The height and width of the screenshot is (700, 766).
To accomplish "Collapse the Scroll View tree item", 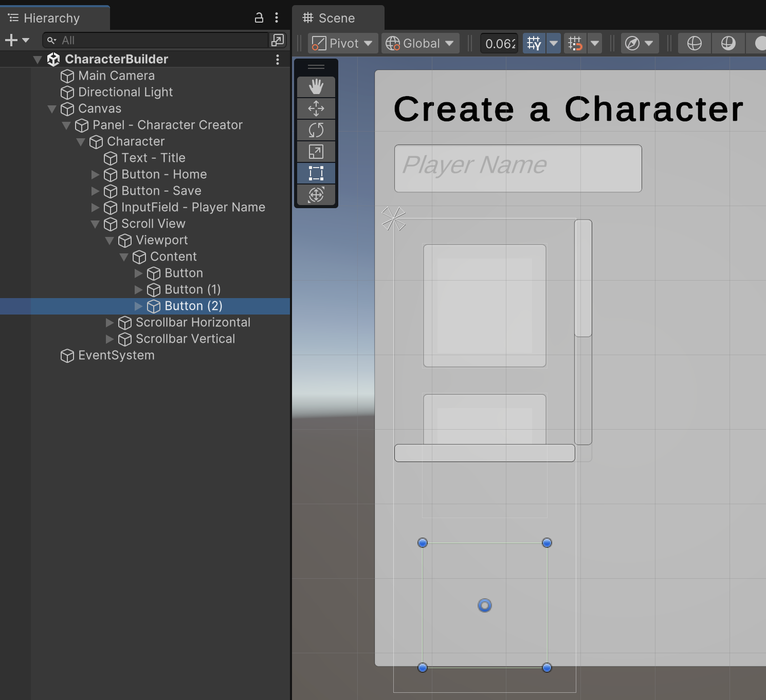I will (95, 224).
